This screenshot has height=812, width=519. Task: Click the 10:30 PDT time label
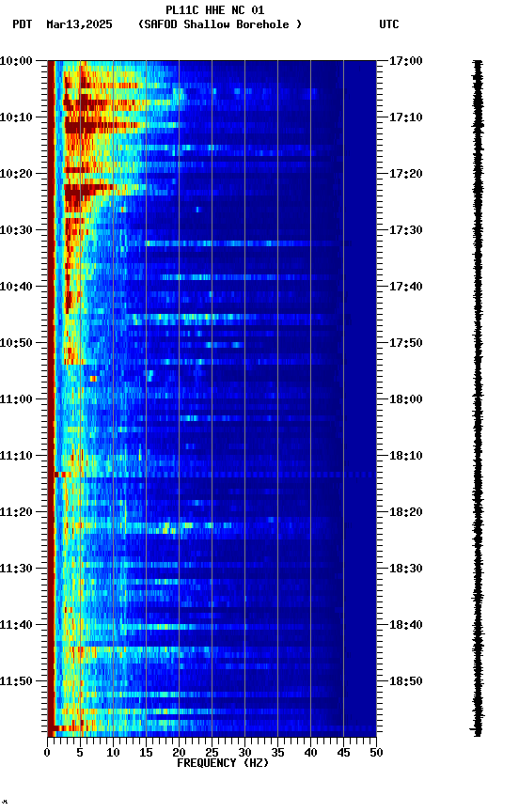pos(16,230)
